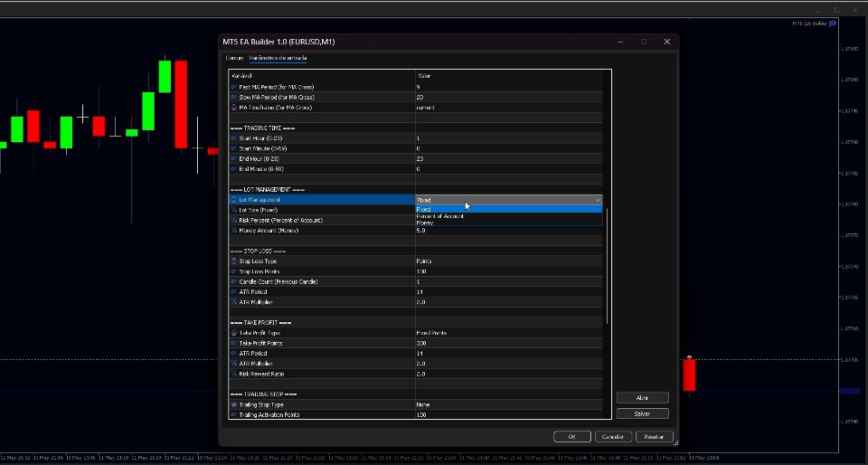
Task: Select the Take Profit Points label
Action: point(260,343)
